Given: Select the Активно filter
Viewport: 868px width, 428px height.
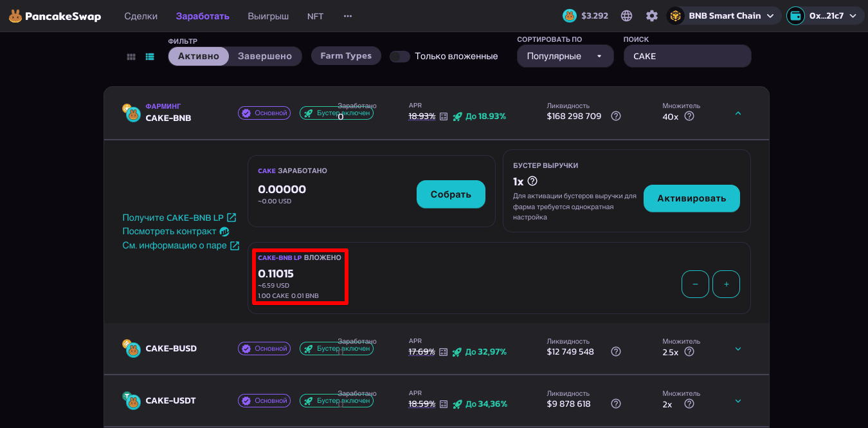Looking at the screenshot, I should click(x=199, y=57).
